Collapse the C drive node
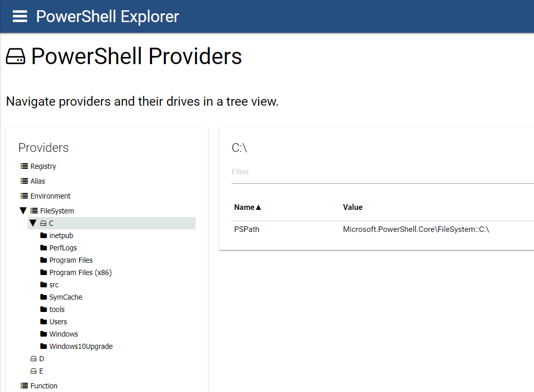Image resolution: width=534 pixels, height=392 pixels. tap(33, 223)
